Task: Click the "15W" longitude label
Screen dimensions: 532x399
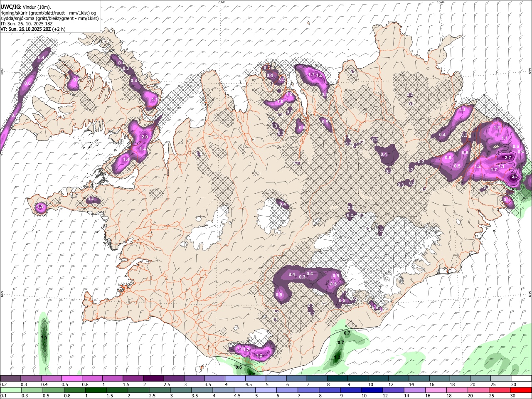Action: click(440, 2)
